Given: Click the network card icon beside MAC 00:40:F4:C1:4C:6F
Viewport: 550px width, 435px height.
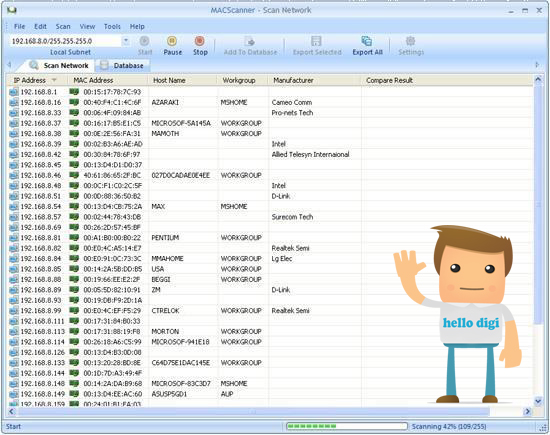Looking at the screenshot, I should click(x=74, y=102).
